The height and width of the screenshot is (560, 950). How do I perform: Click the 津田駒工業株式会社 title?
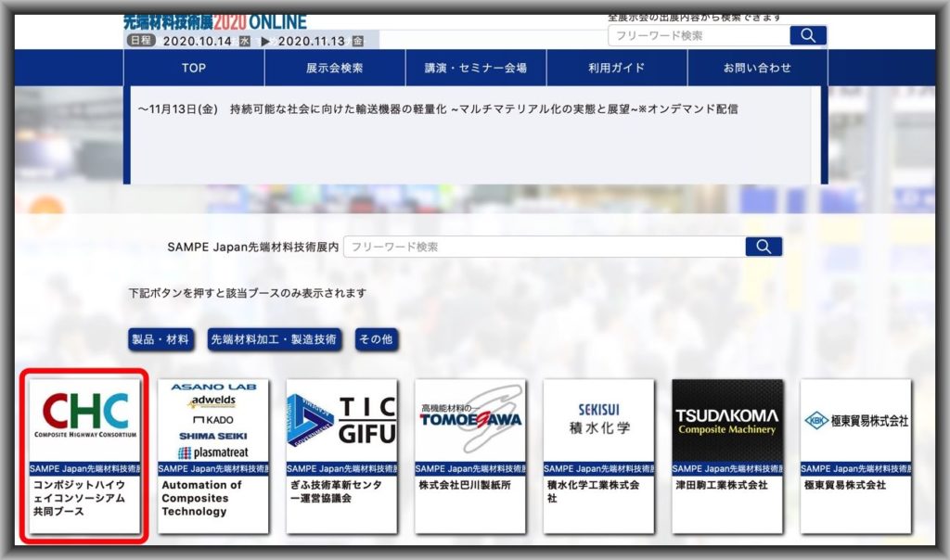click(x=722, y=485)
